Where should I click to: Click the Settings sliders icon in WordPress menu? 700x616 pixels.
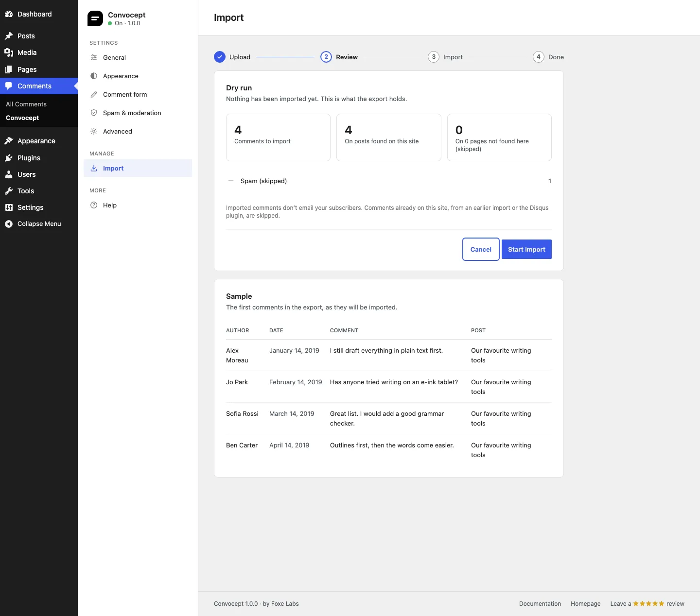click(9, 207)
